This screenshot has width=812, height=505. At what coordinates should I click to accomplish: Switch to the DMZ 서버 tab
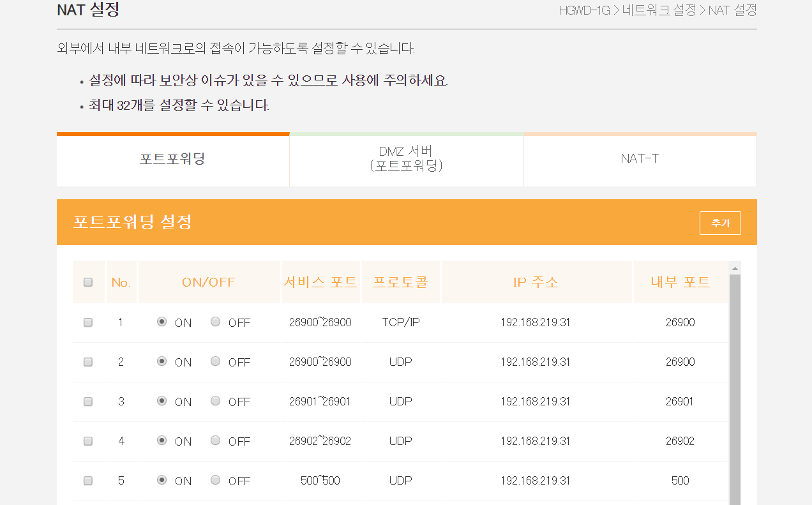click(406, 159)
